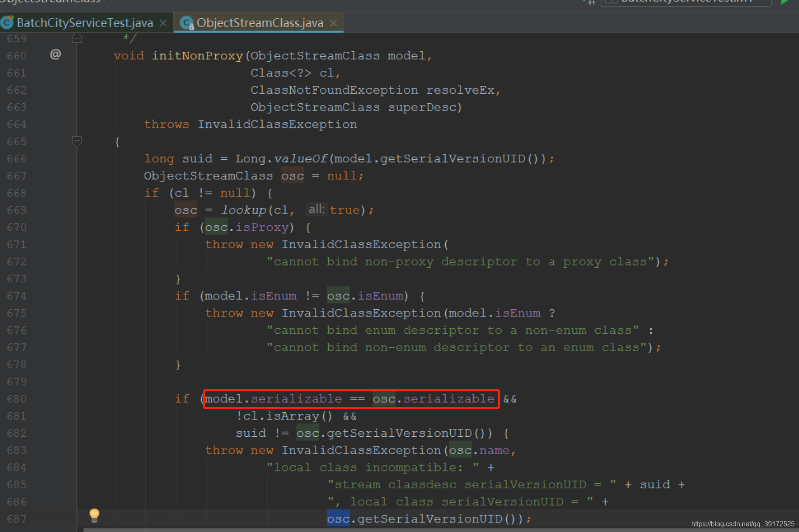Image resolution: width=799 pixels, height=532 pixels.
Task: Click the ObjectStreamClass locked class icon
Action: [187, 23]
